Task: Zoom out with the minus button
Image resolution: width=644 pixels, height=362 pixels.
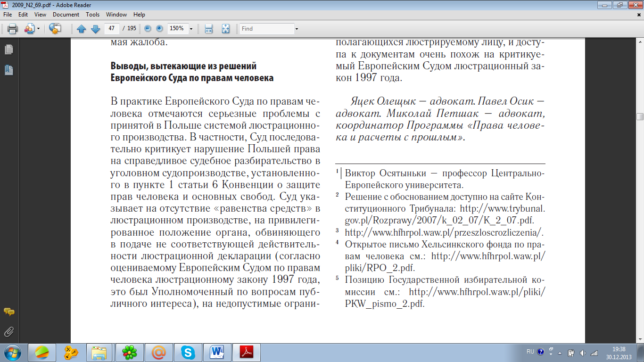Action: (x=148, y=28)
